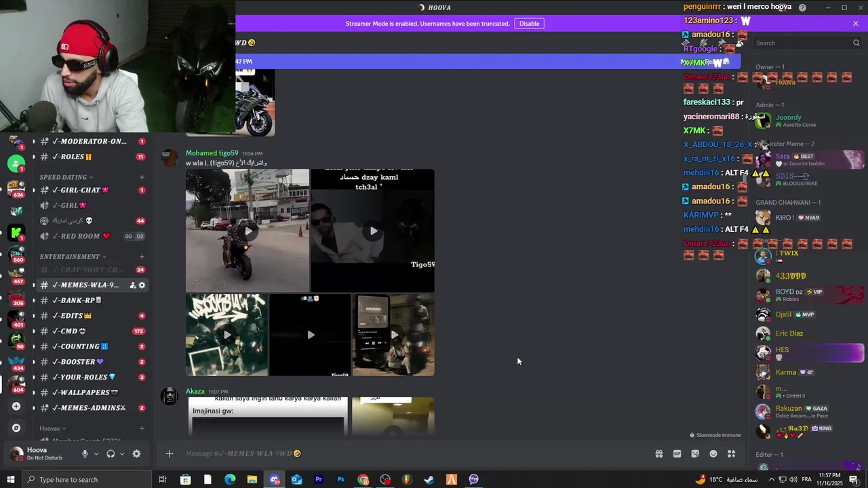Add a channel to Hoovas category
868x488 pixels.
pos(142,428)
